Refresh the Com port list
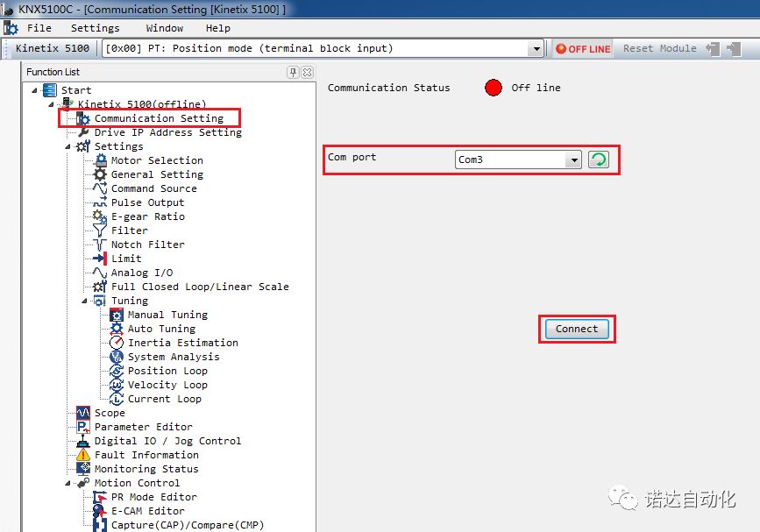The width and height of the screenshot is (760, 532). pyautogui.click(x=599, y=160)
